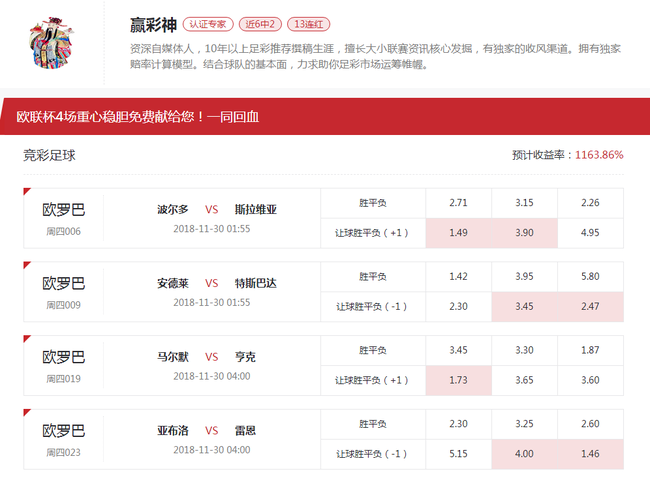Click kickoff time 2018-11-30 04:00 for 亚布洛
This screenshot has height=480, width=650.
(212, 450)
